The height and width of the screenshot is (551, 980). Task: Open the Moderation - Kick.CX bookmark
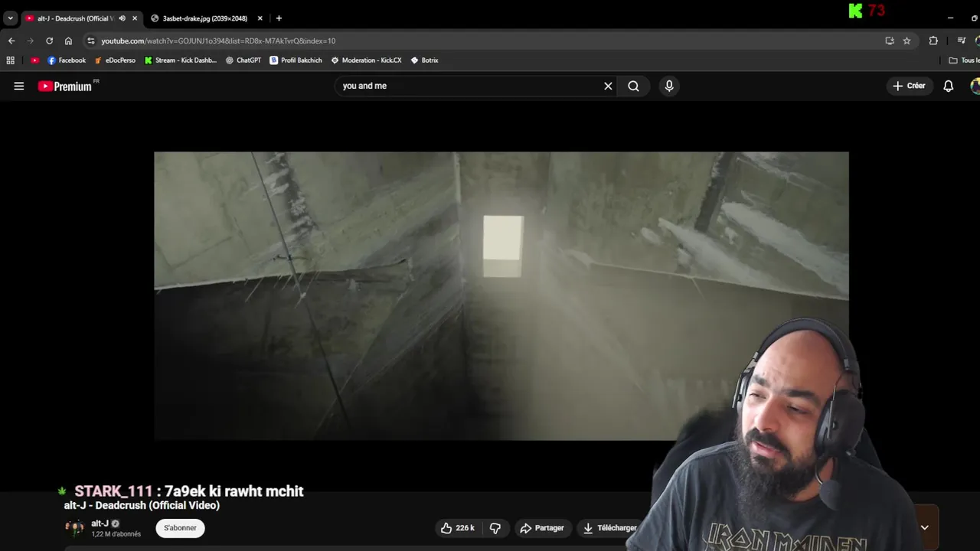pos(366,60)
